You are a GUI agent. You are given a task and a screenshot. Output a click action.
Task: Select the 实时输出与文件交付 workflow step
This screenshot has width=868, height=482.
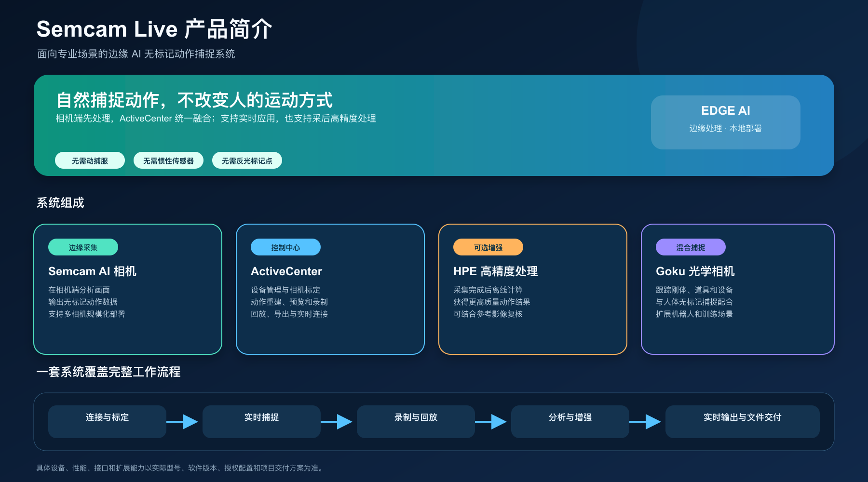pyautogui.click(x=742, y=422)
